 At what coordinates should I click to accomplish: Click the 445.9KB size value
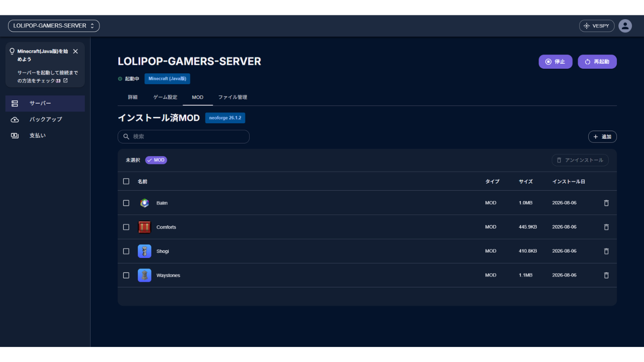528,227
